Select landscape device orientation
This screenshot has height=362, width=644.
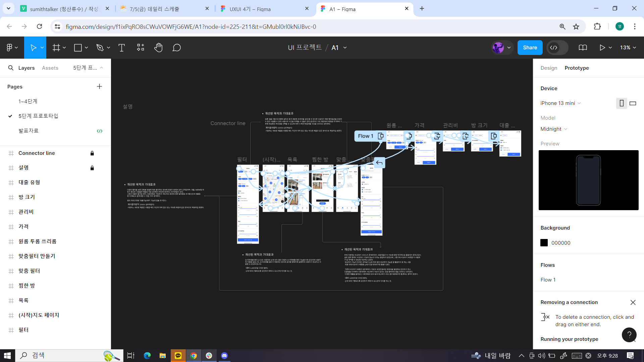pos(633,103)
